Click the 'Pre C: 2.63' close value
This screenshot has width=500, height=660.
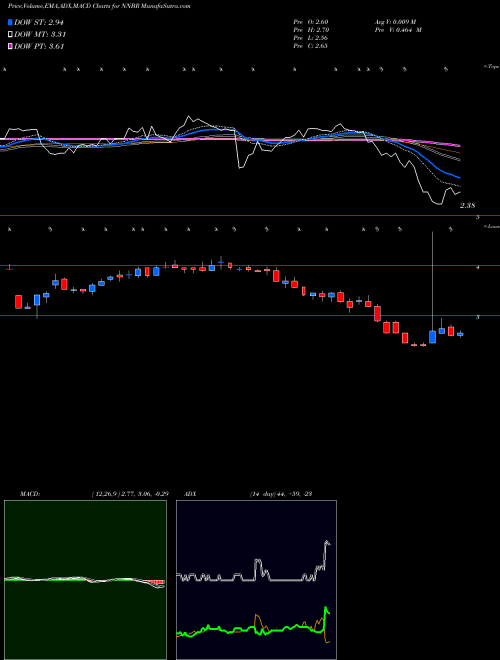[311, 46]
